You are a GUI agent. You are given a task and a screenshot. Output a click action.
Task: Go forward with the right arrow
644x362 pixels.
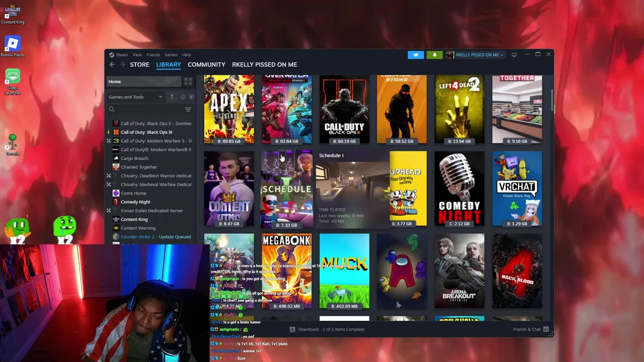[x=123, y=64]
